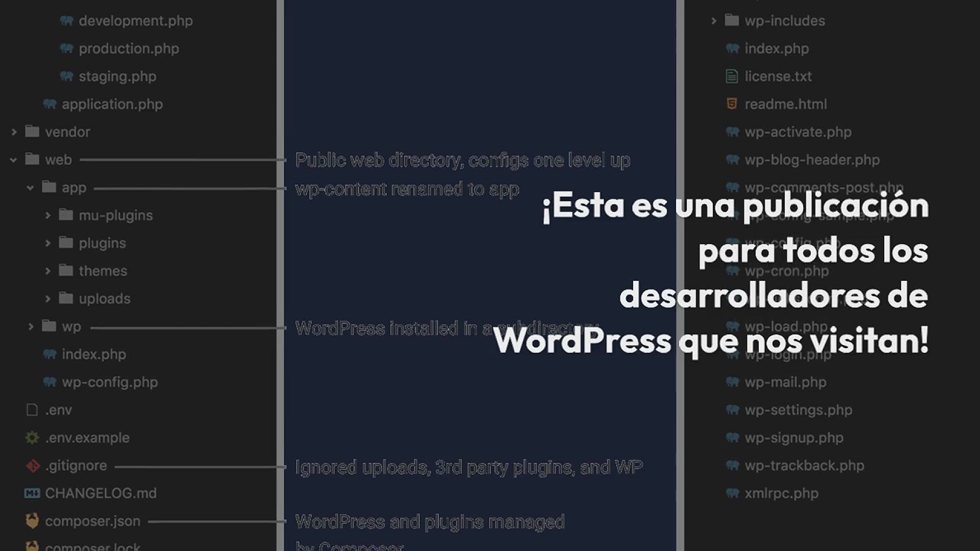This screenshot has height=551, width=980.
Task: Click the gear icon beside .env.example
Action: 32,438
